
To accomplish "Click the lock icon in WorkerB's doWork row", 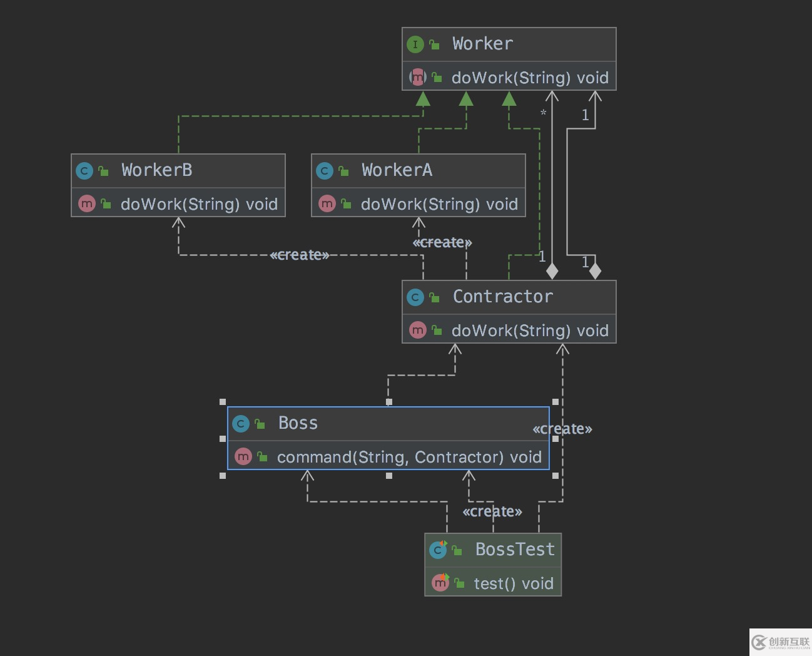I will click(106, 204).
